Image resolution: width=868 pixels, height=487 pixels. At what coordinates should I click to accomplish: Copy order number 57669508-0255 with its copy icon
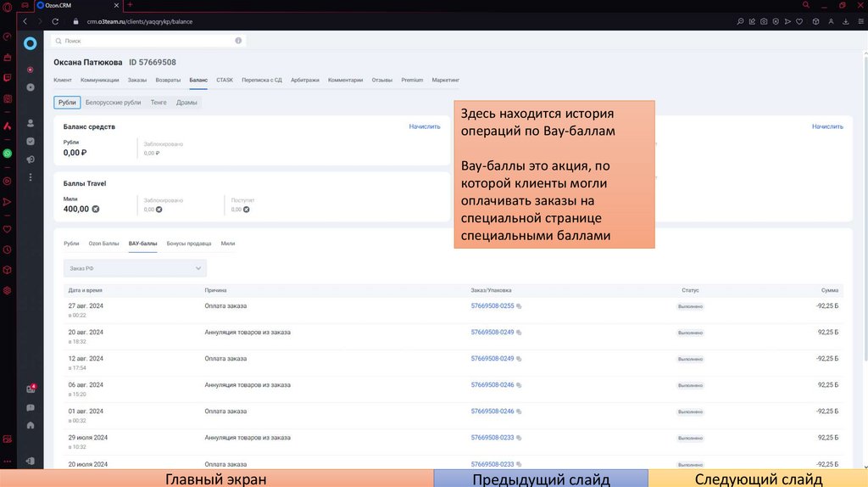coord(519,305)
